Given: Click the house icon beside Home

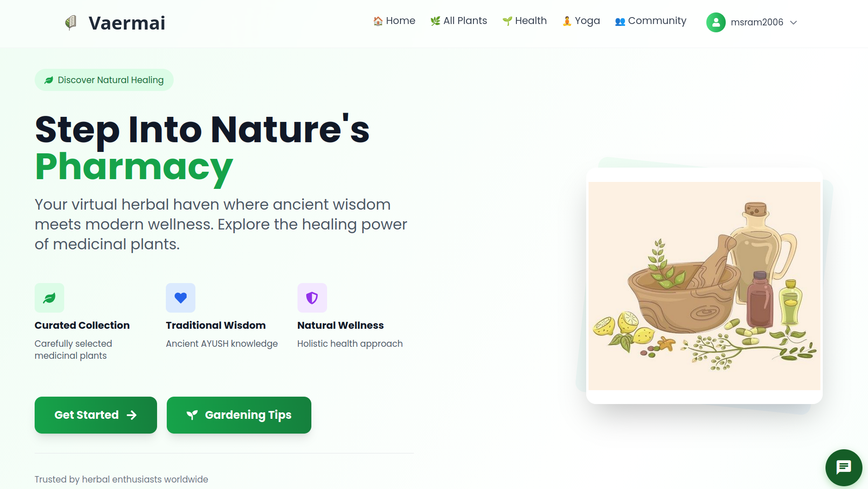Looking at the screenshot, I should 378,21.
